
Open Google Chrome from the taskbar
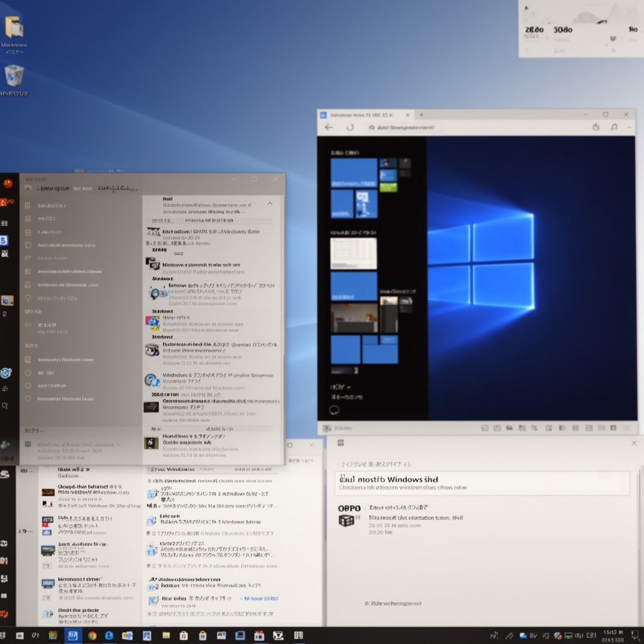(92, 635)
